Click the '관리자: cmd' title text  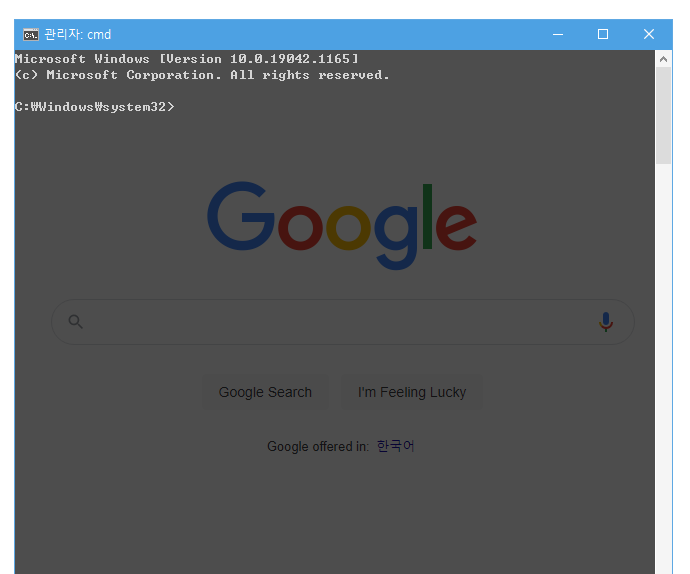pyautogui.click(x=78, y=34)
